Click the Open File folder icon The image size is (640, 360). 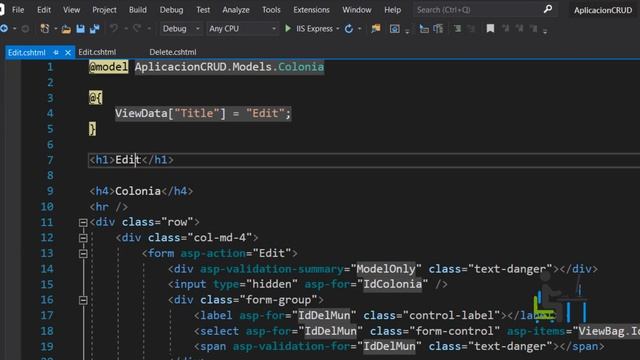66,29
